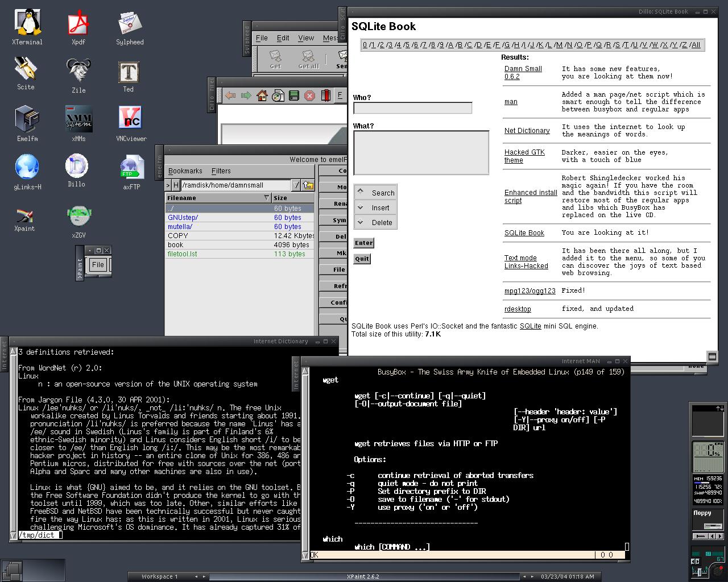This screenshot has width=728, height=582.
Task: Toggle Filename column sort arrow in emelFM
Action: point(267,198)
